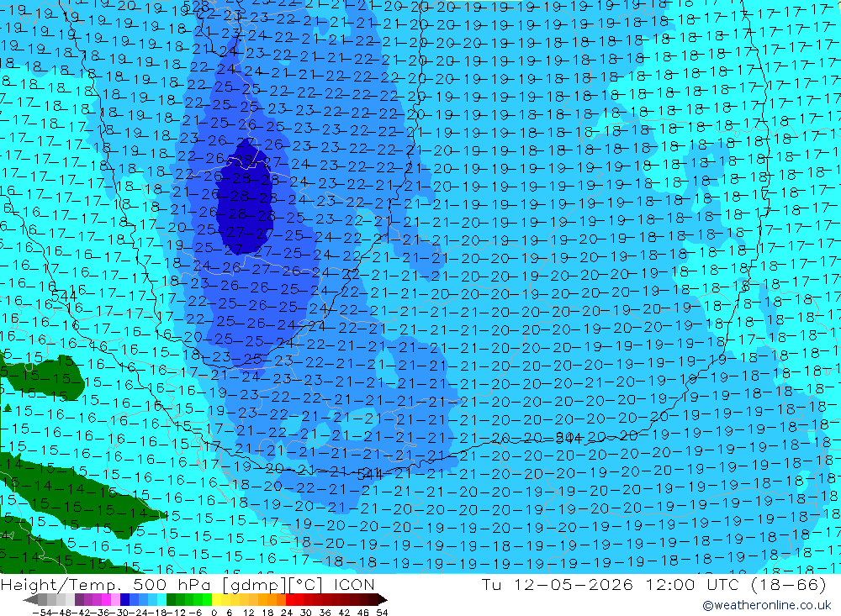Screen dimensions: 841x616
Task: Click the 'ICON' model name in title
Action: pyautogui.click(x=354, y=584)
